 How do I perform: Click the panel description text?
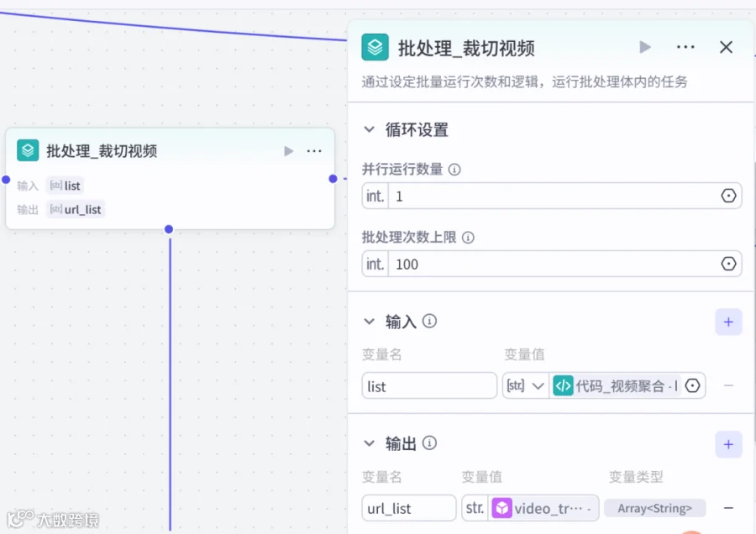click(x=524, y=82)
